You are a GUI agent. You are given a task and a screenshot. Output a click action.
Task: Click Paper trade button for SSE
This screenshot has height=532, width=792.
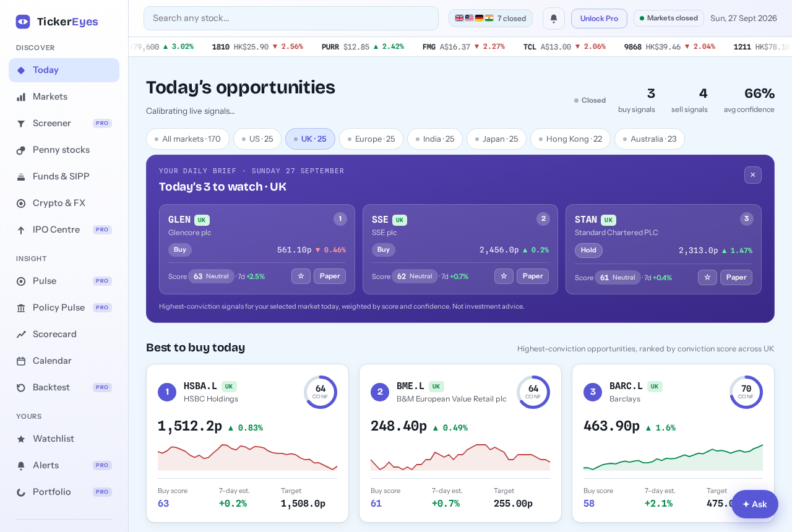(x=533, y=277)
